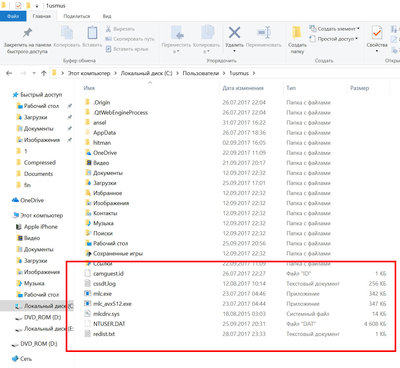Click the Cut (Вырезать) scissors icon
The width and height of the screenshot is (400, 368).
(x=108, y=29)
